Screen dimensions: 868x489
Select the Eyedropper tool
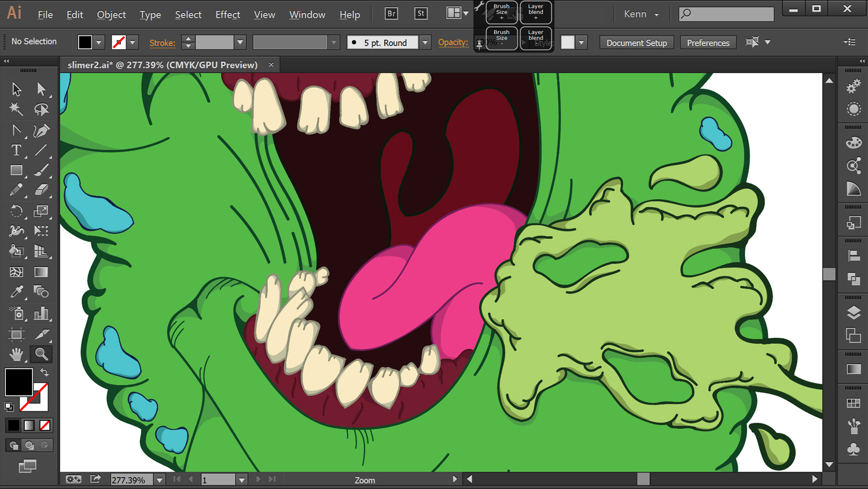point(16,292)
